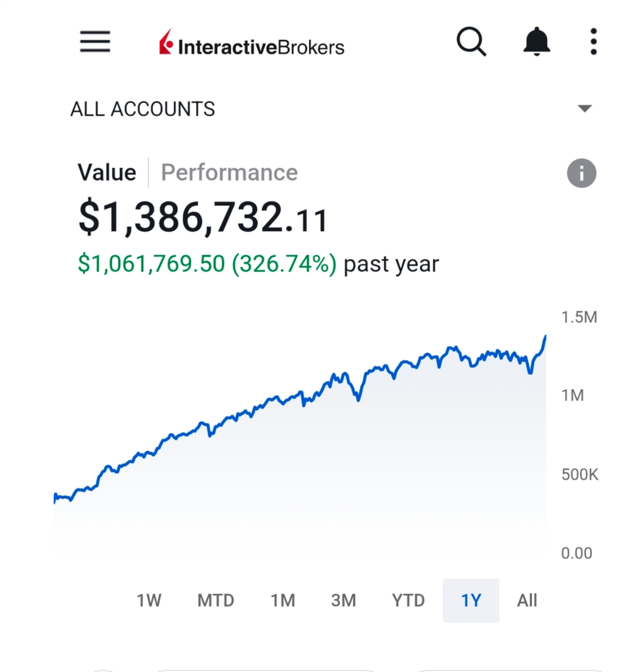Tap the green past-year gain text
Viewport: 620px width, 672px height.
207,264
